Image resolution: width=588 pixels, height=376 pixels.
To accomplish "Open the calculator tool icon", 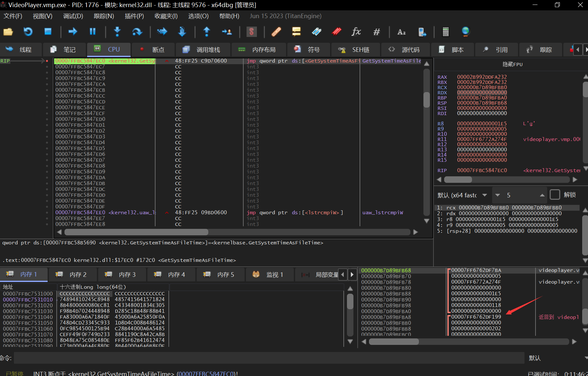I will [x=445, y=31].
